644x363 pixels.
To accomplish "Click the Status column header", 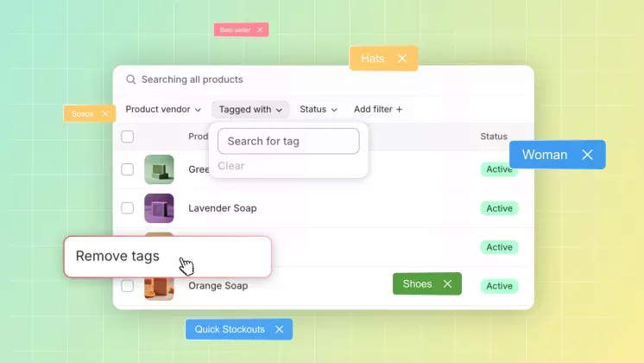I will point(494,137).
